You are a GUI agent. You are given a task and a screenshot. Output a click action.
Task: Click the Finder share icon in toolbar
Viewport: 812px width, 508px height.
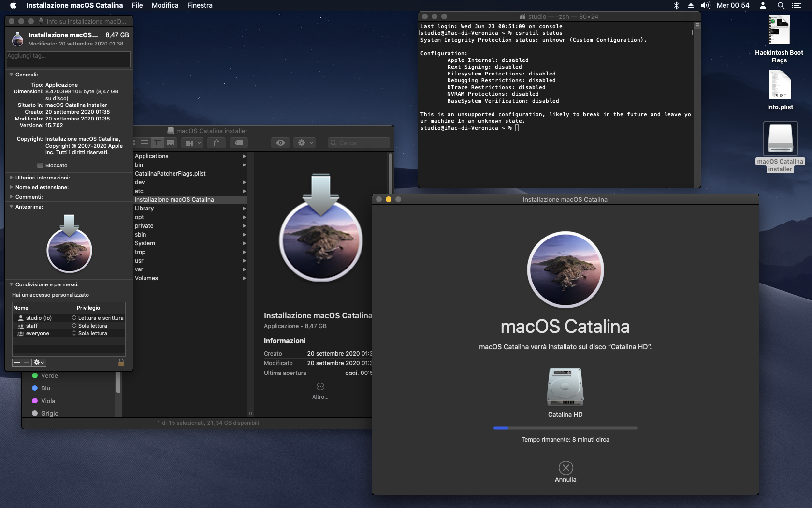pyautogui.click(x=217, y=143)
